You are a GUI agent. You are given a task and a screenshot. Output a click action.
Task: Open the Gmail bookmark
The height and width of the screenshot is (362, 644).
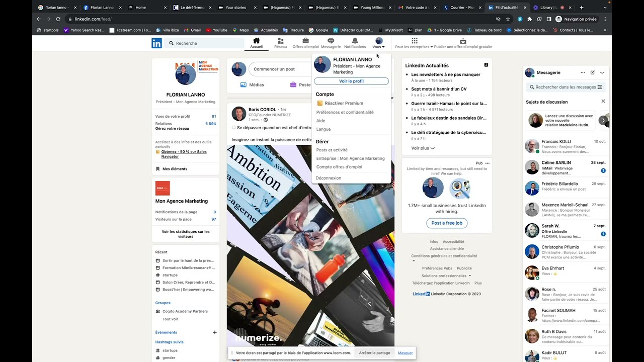[192, 30]
